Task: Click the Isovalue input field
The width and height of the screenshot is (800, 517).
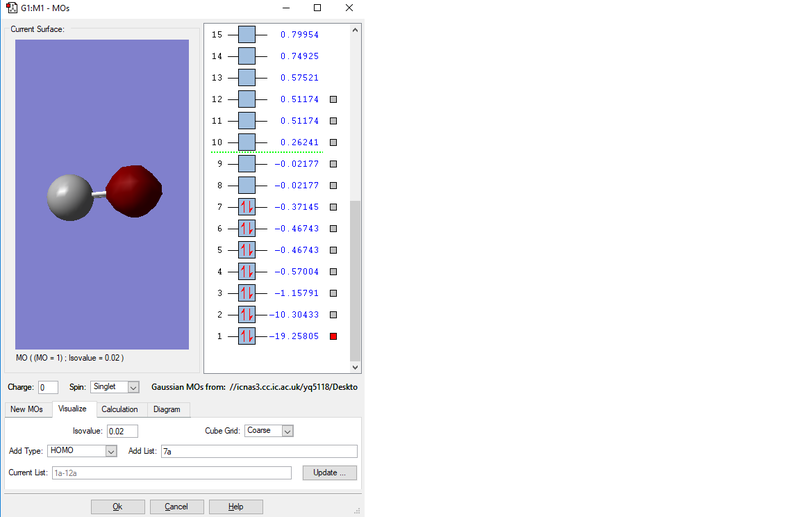Action: [122, 431]
